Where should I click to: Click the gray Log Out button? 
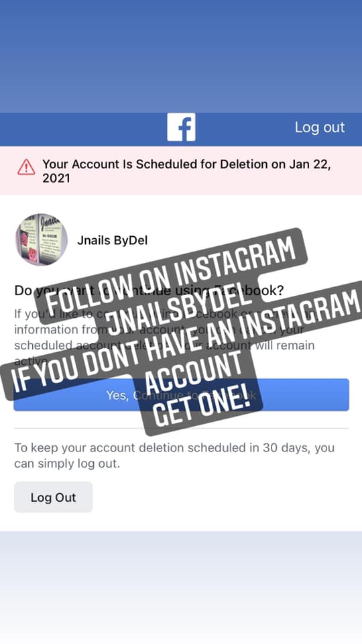click(x=54, y=497)
